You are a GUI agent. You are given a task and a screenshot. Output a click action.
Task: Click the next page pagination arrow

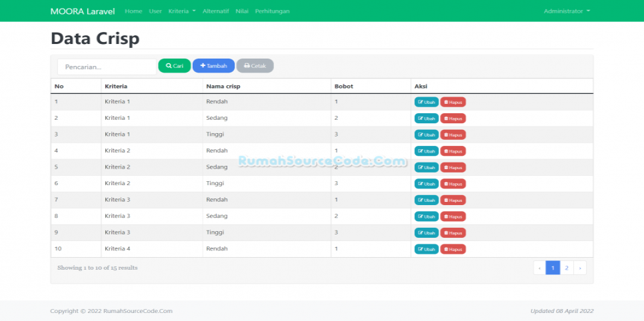click(580, 268)
